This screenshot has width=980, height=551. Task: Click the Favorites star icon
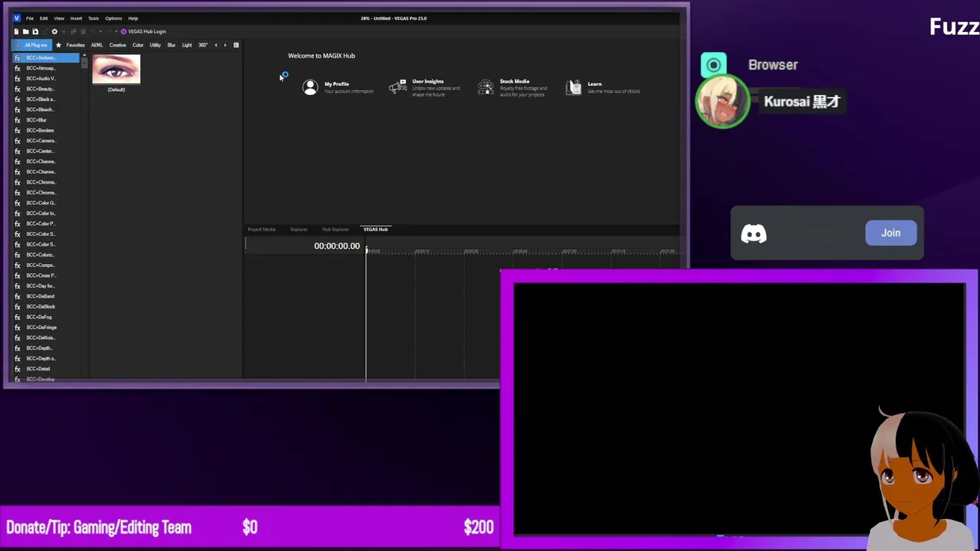[x=58, y=45]
